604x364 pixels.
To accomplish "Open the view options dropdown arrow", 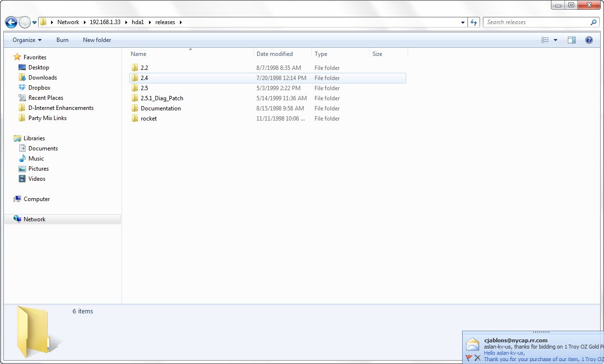I will pyautogui.click(x=555, y=40).
